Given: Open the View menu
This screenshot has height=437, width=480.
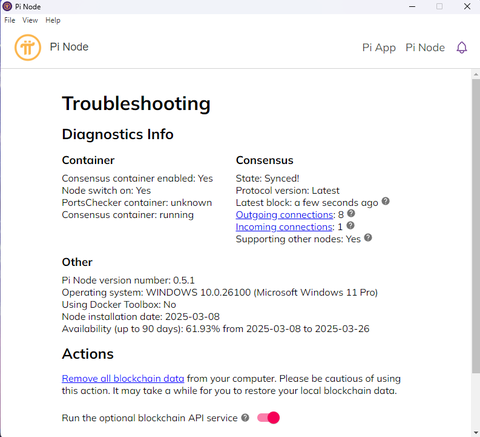Looking at the screenshot, I should coord(30,20).
